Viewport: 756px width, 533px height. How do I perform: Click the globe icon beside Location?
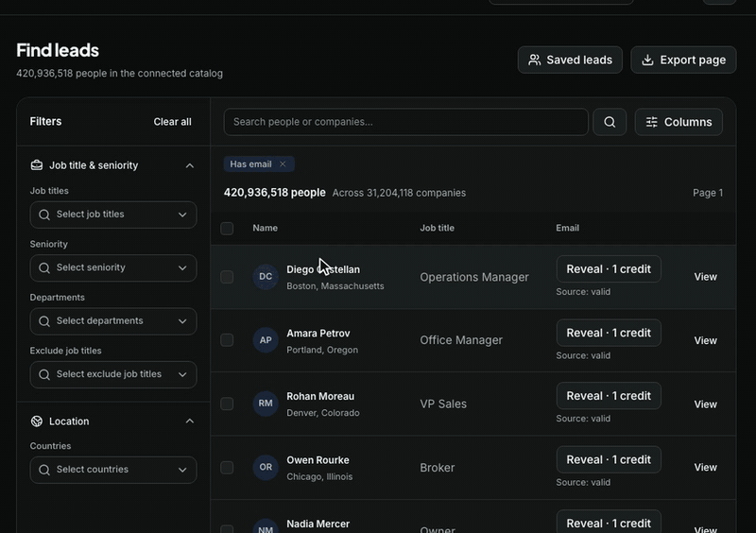(x=37, y=421)
